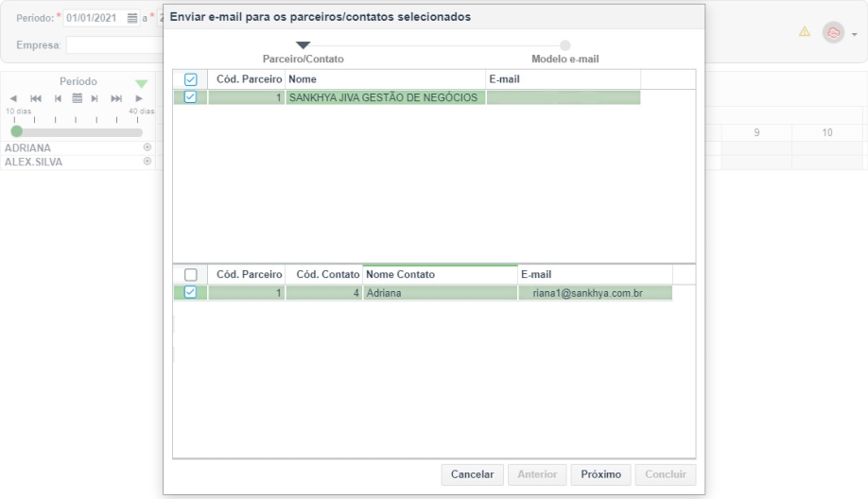The width and height of the screenshot is (868, 499).
Task: Open the red user avatar icon
Action: 833,33
